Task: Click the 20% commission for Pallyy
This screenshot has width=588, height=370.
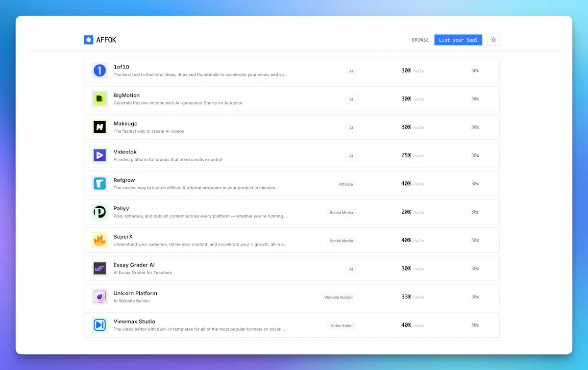Action: (x=406, y=212)
